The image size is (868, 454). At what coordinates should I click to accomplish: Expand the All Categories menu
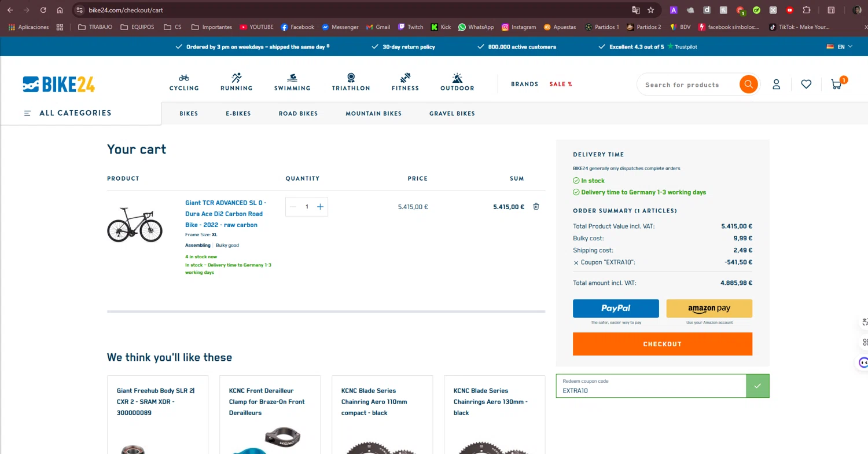click(68, 113)
